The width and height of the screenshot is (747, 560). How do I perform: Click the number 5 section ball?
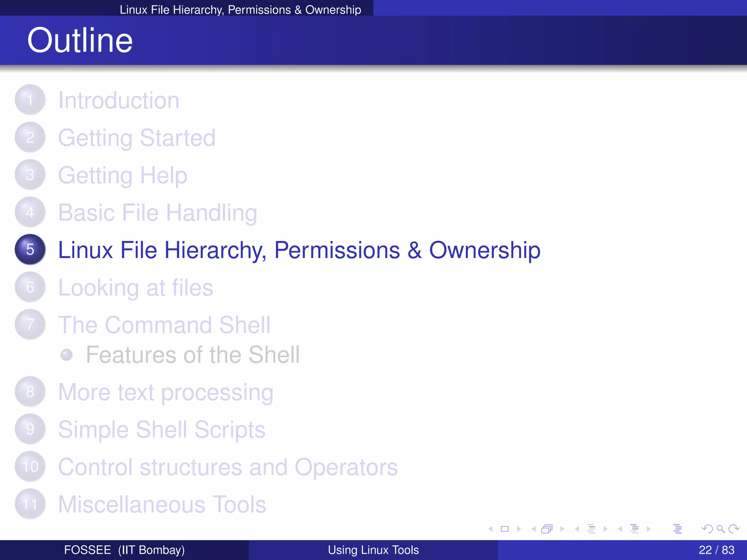point(30,249)
